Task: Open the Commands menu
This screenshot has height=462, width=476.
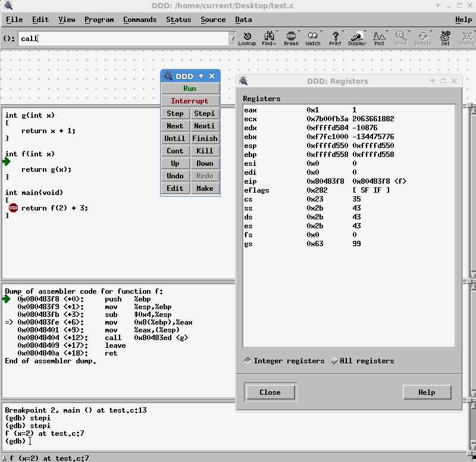Action: pyautogui.click(x=140, y=20)
